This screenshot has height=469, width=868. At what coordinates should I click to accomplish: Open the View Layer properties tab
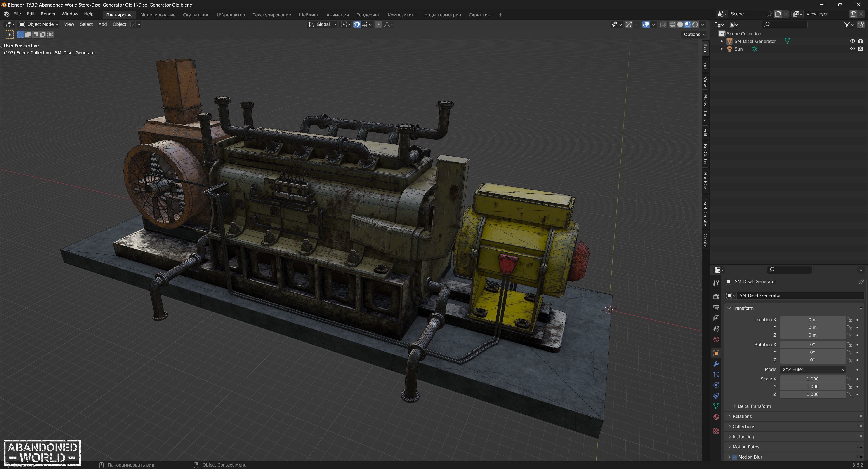[x=716, y=318]
